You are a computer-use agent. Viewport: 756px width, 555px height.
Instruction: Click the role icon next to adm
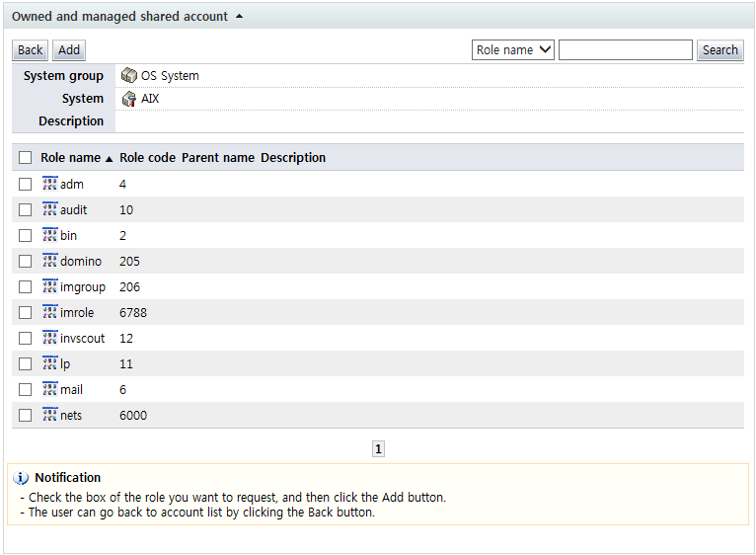pyautogui.click(x=50, y=184)
